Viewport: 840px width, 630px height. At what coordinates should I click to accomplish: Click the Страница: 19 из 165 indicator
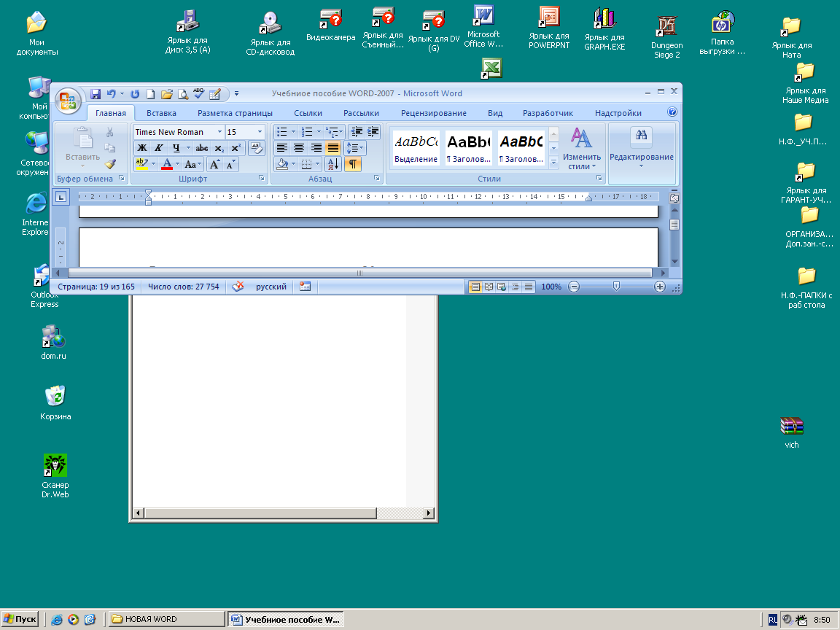[x=96, y=287]
